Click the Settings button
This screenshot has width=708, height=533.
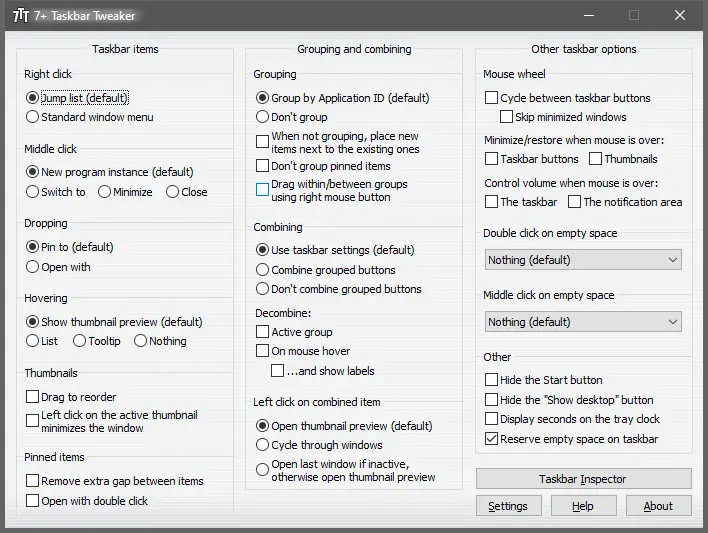(508, 506)
